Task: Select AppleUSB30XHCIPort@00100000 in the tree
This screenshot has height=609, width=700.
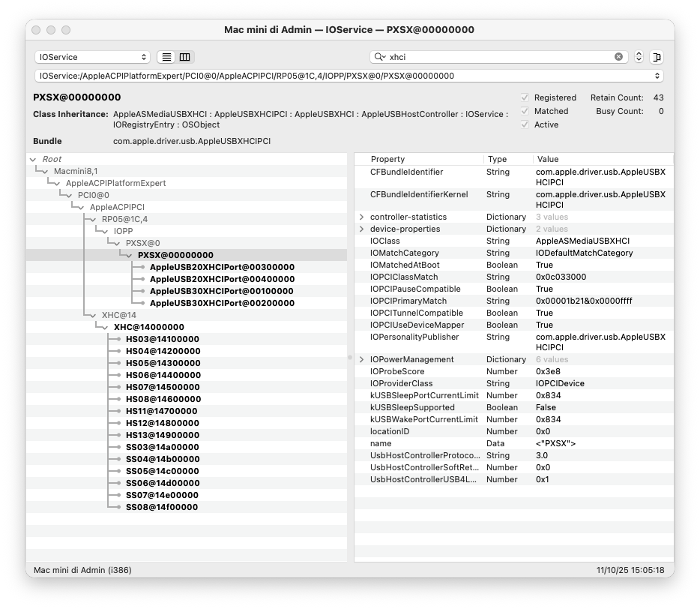Action: (x=222, y=291)
